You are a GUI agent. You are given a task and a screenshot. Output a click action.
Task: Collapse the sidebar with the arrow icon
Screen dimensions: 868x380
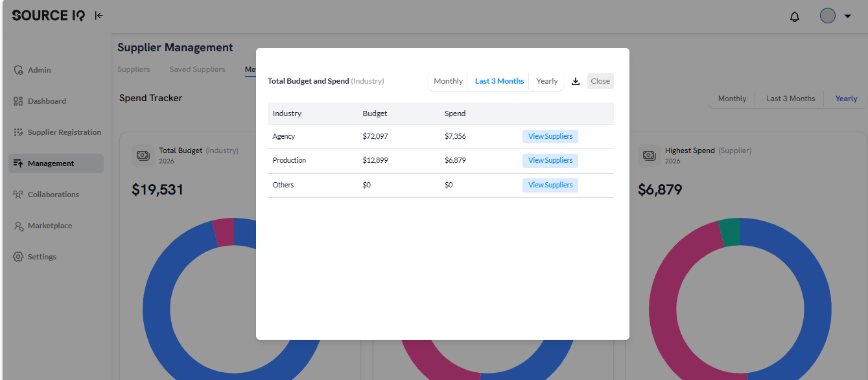pyautogui.click(x=99, y=16)
